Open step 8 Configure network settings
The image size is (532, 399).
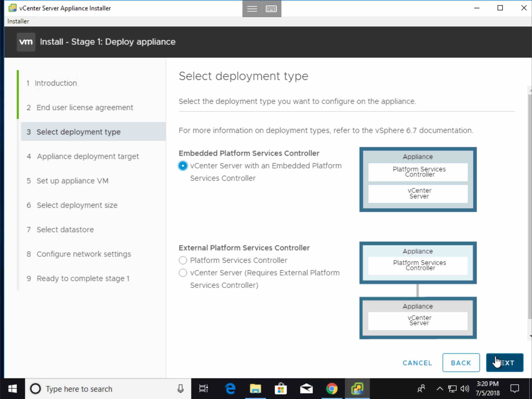[x=79, y=254]
